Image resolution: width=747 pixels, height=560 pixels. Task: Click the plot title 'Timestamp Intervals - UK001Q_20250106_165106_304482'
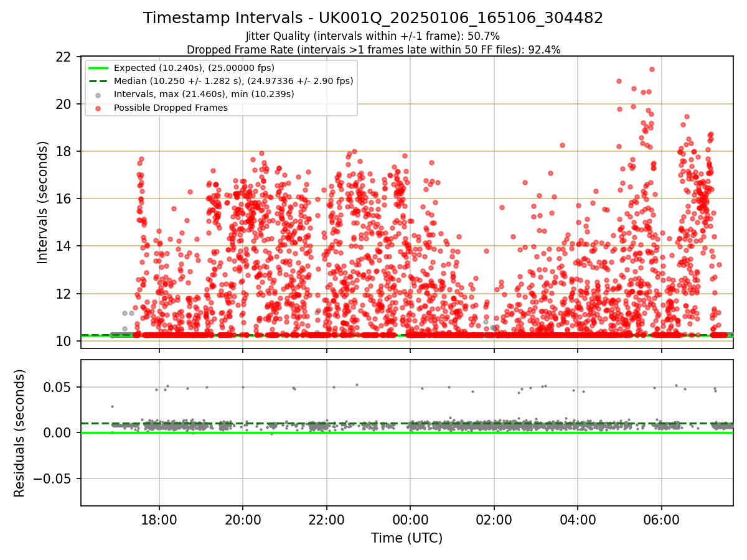(x=374, y=18)
